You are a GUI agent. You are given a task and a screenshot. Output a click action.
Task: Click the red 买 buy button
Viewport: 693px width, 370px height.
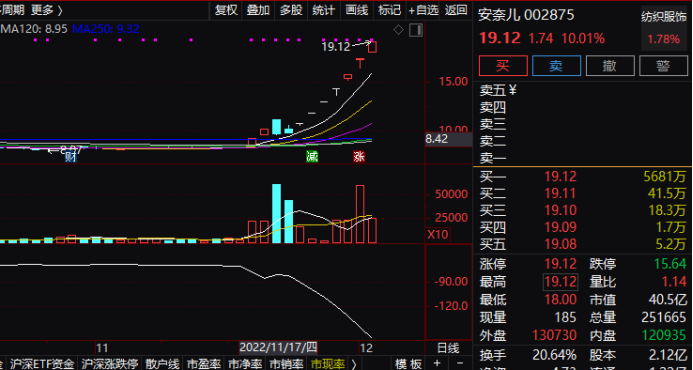point(503,66)
